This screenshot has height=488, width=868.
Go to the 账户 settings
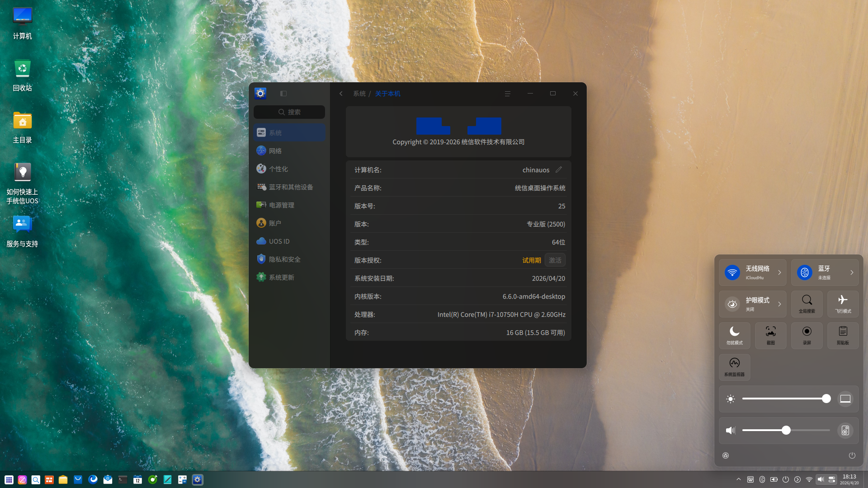coord(289,223)
